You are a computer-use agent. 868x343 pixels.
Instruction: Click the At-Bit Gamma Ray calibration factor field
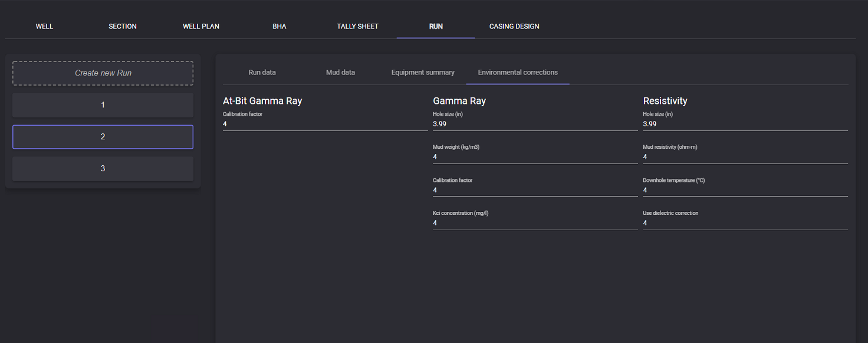(325, 124)
